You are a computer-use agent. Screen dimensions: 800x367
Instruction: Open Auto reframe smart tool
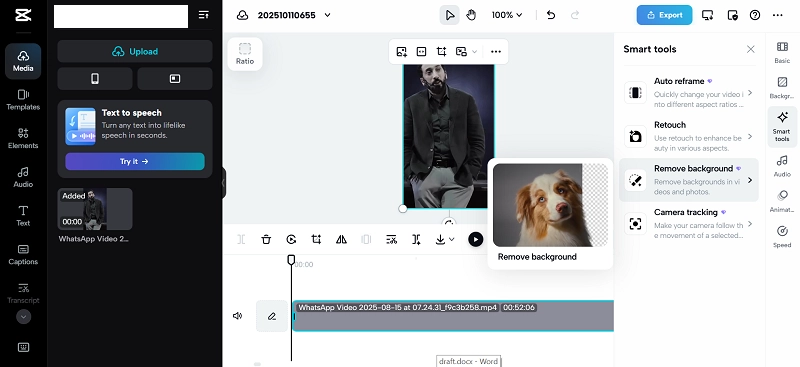689,92
